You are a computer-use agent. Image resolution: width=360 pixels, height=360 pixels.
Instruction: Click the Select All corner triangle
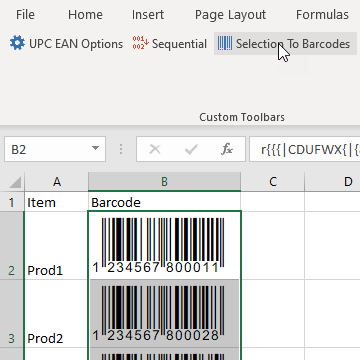click(x=15, y=182)
